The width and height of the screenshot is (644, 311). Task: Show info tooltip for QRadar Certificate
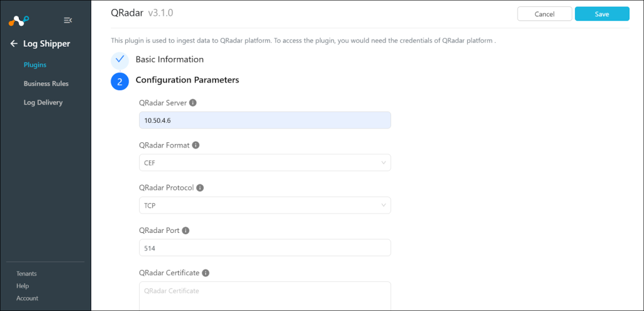coord(206,273)
